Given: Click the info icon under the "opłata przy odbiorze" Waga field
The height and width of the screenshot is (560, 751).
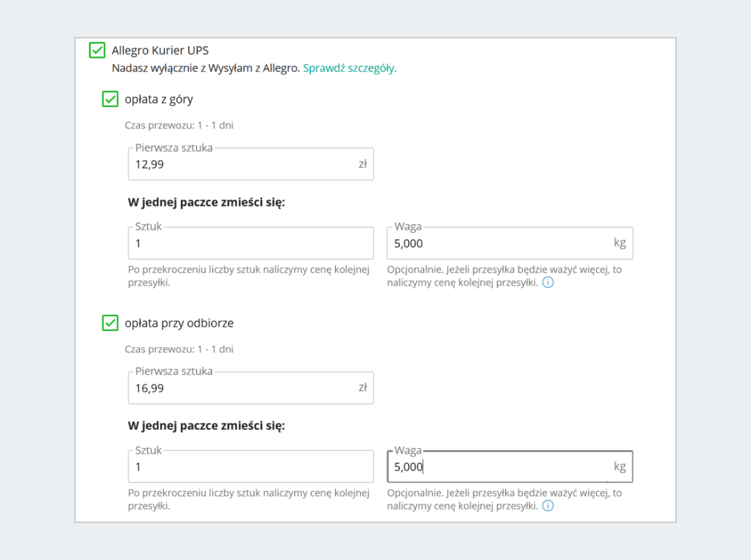Looking at the screenshot, I should click(548, 506).
